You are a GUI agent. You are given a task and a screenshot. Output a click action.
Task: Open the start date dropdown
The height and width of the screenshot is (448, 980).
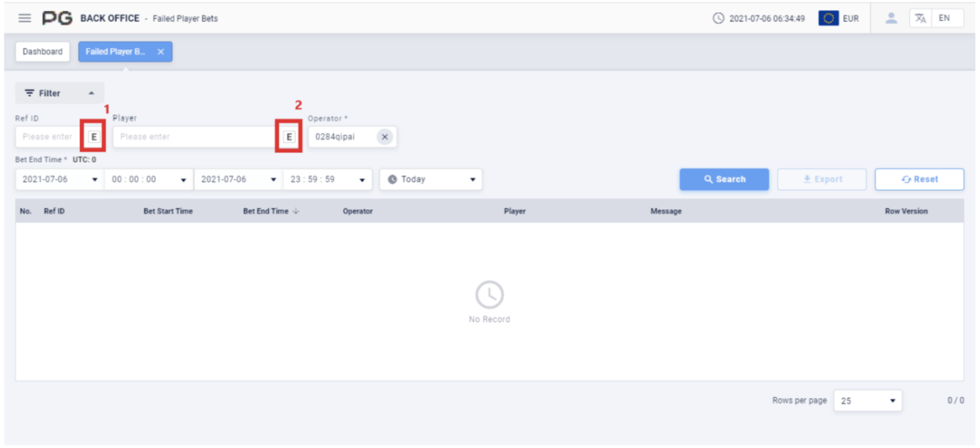pos(59,180)
